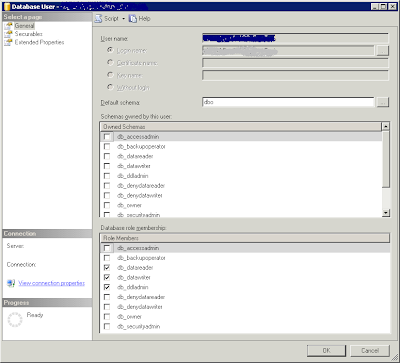Check db_securityadmin in Role Members
Screen dimensions: 400x363
107,326
